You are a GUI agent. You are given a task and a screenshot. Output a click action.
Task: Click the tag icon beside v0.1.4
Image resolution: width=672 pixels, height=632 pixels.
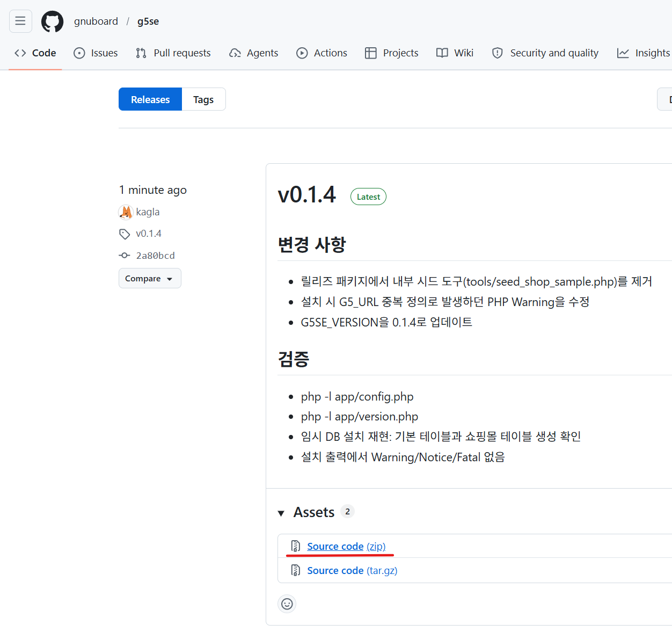point(125,234)
